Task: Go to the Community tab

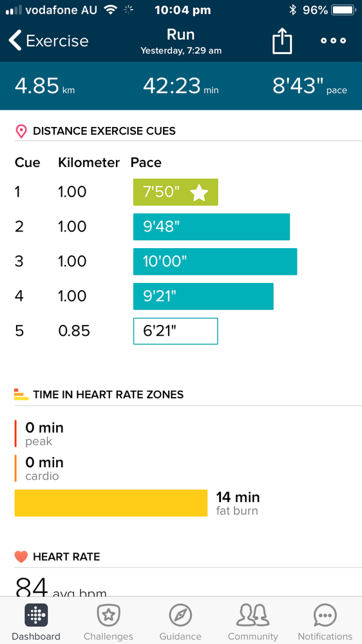Action: [253, 622]
